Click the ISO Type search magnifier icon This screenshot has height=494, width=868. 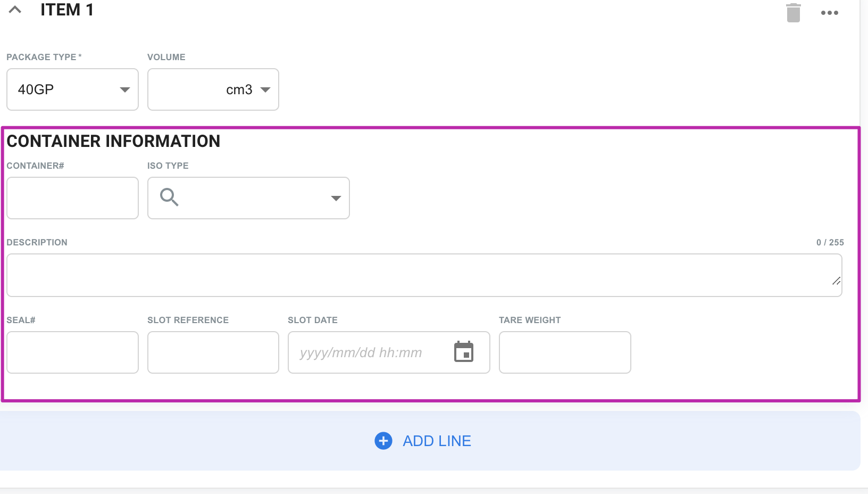tap(169, 197)
